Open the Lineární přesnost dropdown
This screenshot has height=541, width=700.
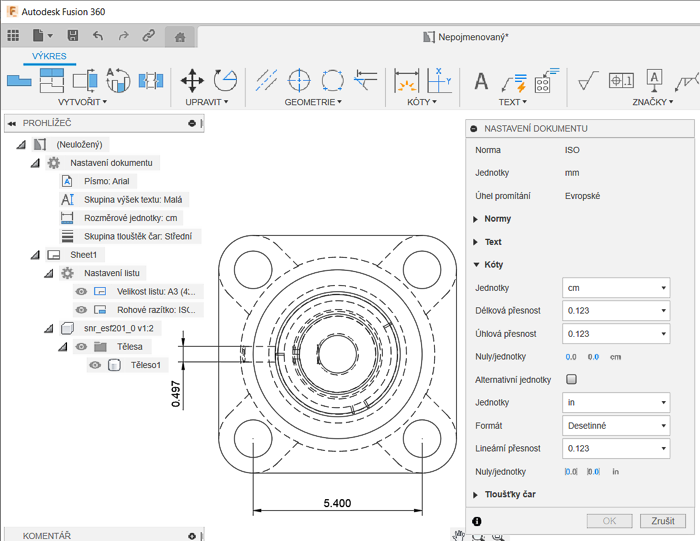616,449
